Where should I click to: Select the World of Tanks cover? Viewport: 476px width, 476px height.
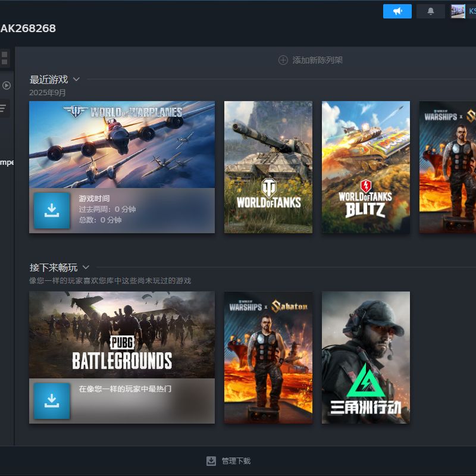(268, 167)
